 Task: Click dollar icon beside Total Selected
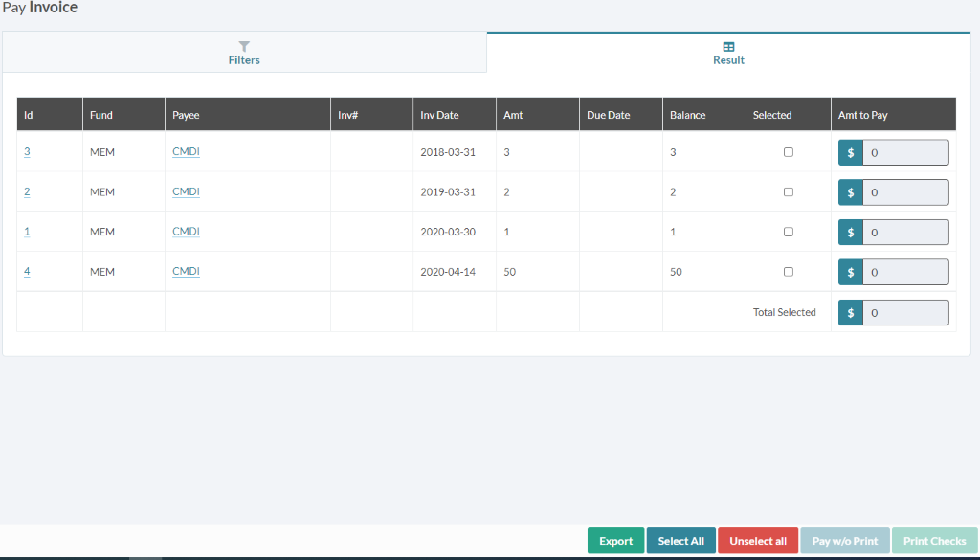click(851, 312)
